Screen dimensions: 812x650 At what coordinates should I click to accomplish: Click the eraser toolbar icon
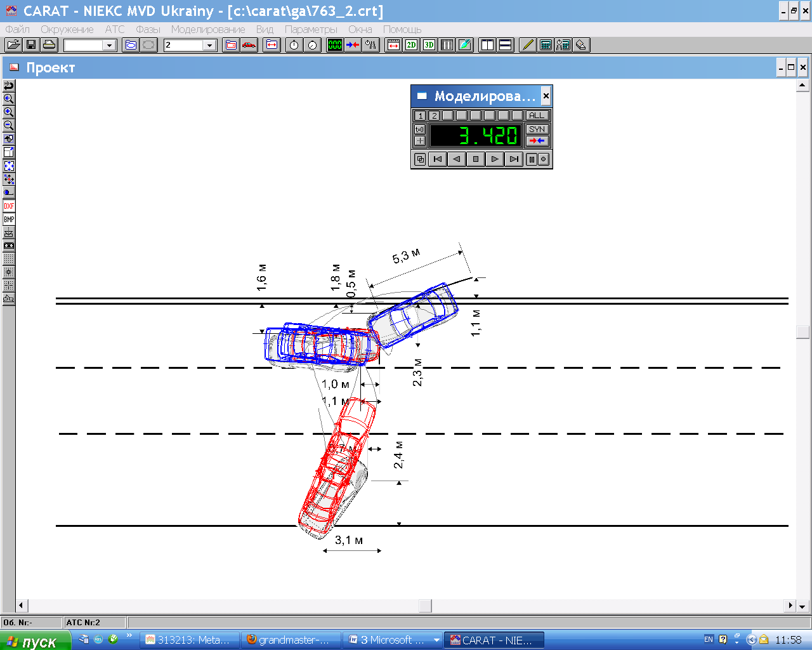[x=581, y=45]
